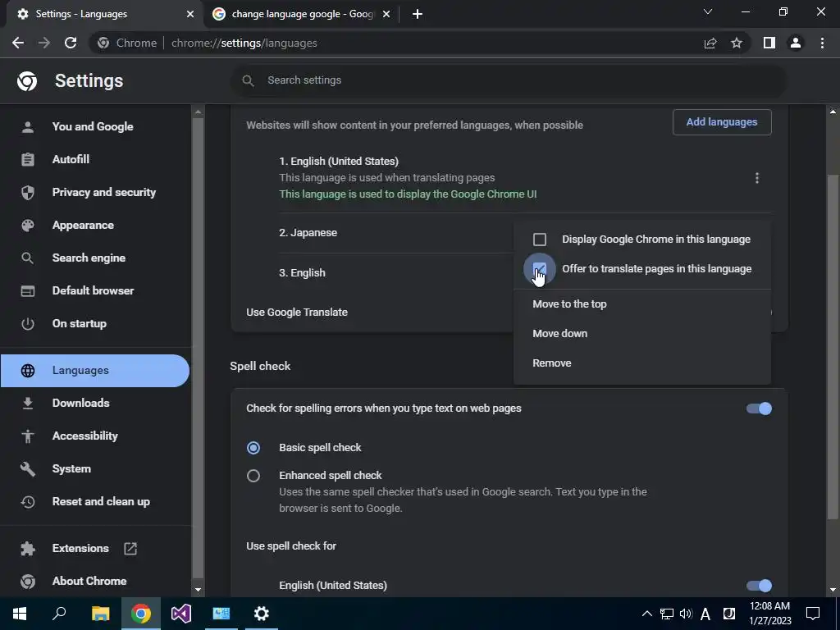Choose Move down in the context menu
Screen dimensions: 840x630
click(641, 333)
